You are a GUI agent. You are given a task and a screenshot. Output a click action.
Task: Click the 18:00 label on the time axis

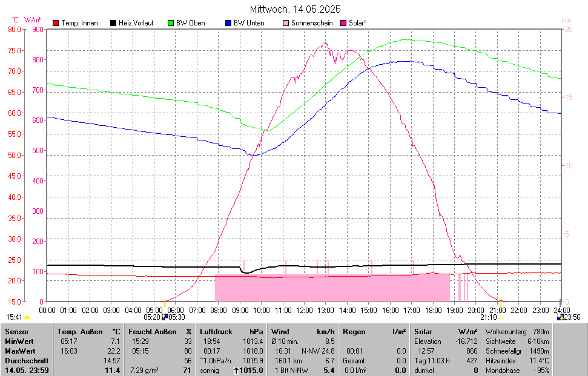(433, 311)
